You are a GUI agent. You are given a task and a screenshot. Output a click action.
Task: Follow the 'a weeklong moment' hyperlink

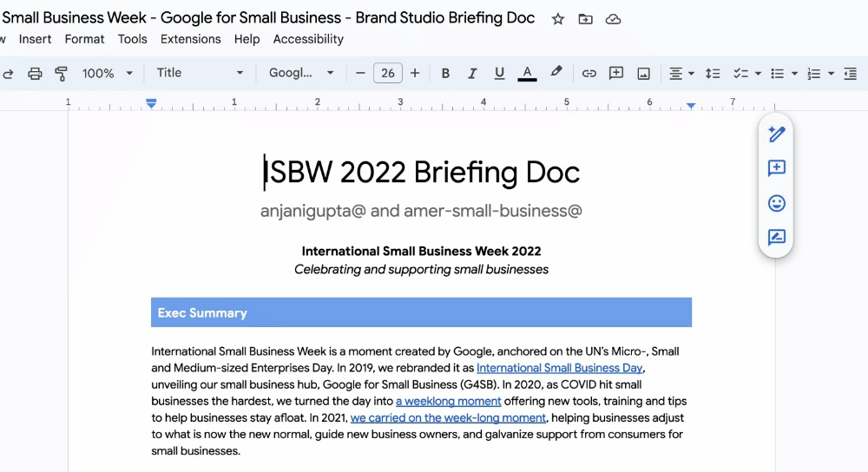click(x=448, y=401)
